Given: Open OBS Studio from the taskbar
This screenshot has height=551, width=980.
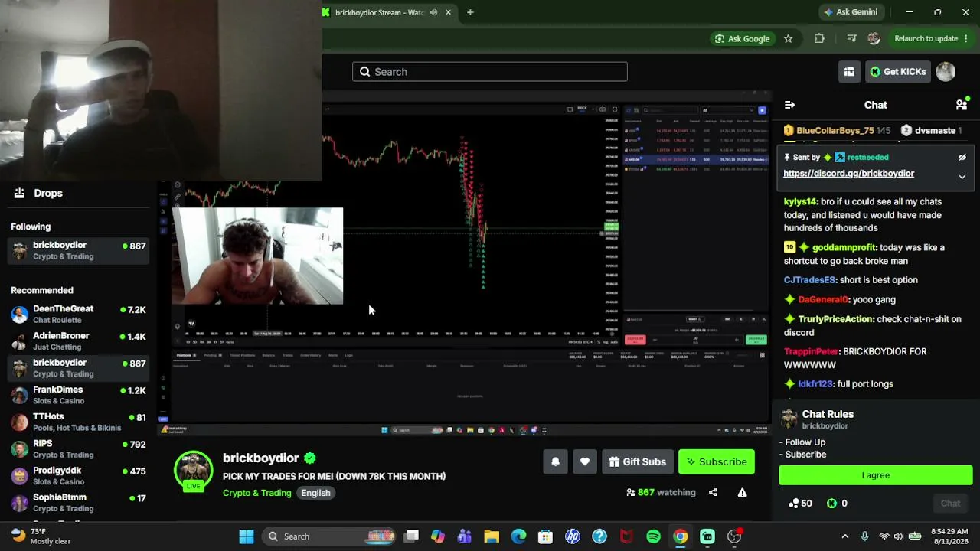Looking at the screenshot, I should click(734, 536).
